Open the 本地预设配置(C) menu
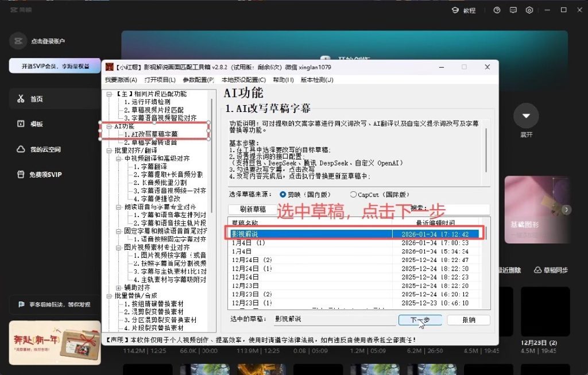Screen dimensions: 588x375 coord(243,80)
